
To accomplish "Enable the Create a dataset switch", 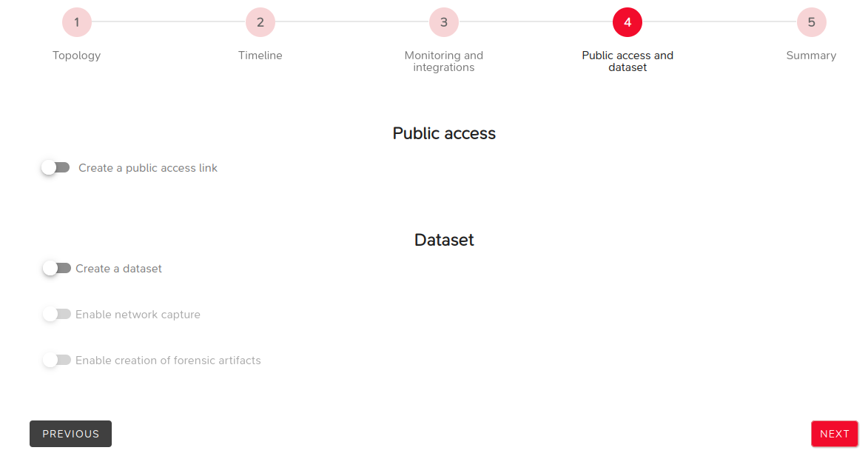I will point(57,268).
